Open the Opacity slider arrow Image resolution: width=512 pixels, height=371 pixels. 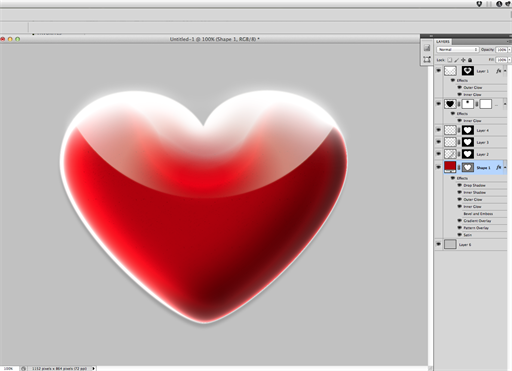pos(509,50)
